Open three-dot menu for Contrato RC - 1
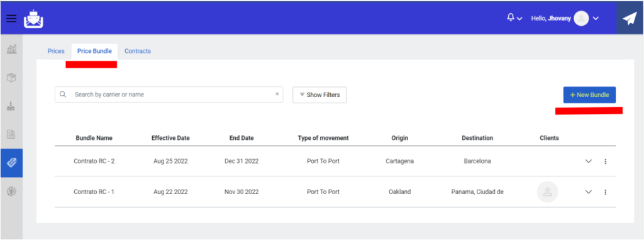644x240 pixels. 605,192
